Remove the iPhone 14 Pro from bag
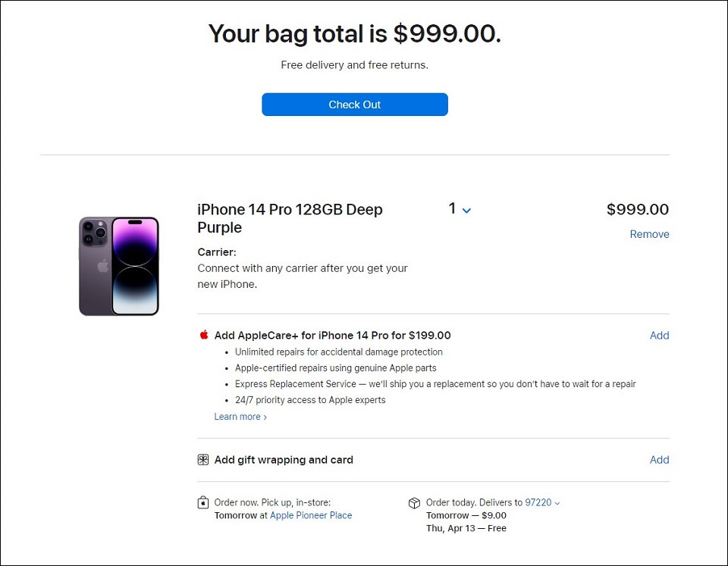This screenshot has width=728, height=566. tap(649, 234)
